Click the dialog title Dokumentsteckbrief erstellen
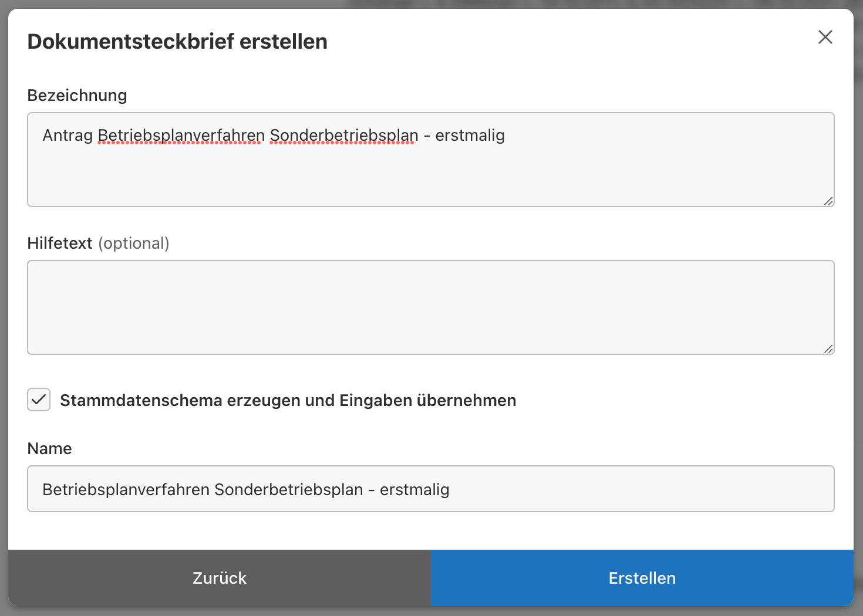Screen dimensions: 863x616 pos(177,42)
